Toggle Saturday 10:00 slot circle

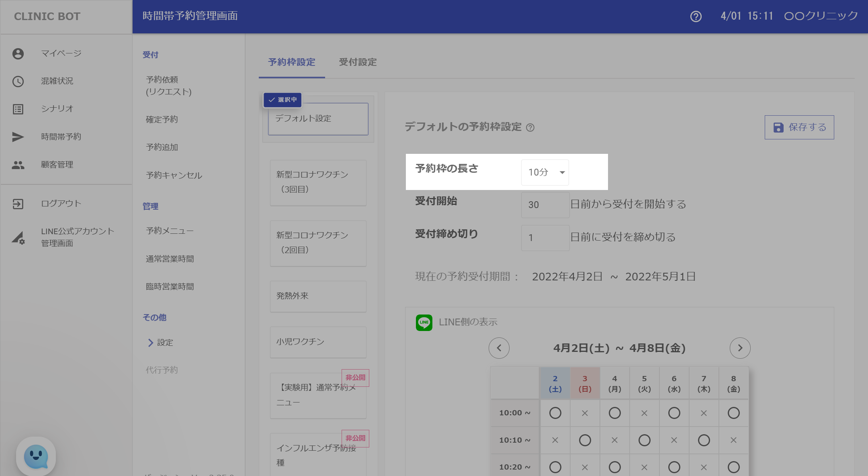point(555,413)
